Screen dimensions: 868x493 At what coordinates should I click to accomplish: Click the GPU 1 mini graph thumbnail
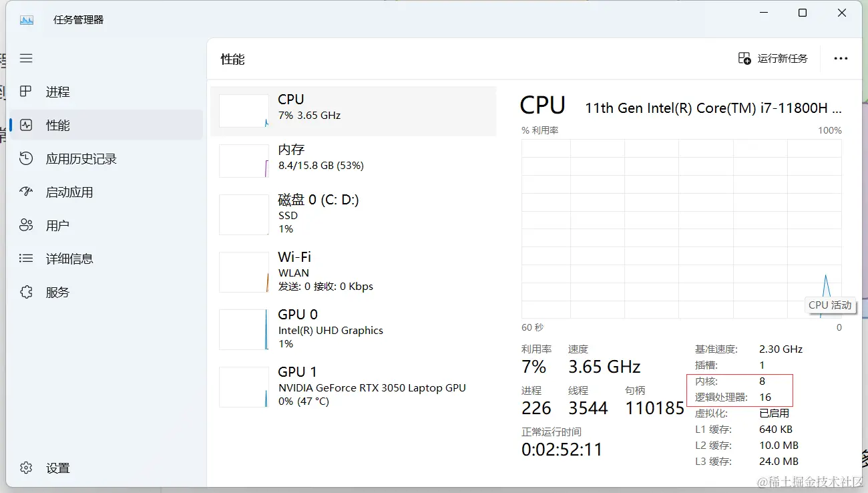[244, 387]
